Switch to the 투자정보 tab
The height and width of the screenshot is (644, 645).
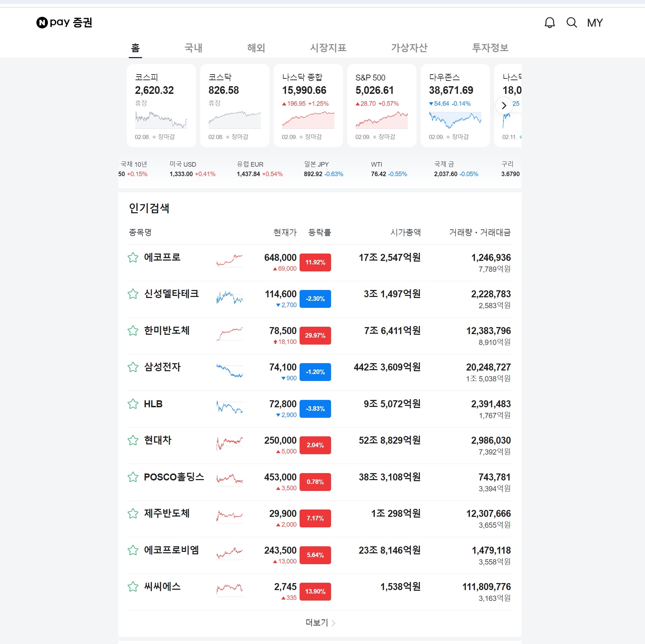click(x=490, y=48)
